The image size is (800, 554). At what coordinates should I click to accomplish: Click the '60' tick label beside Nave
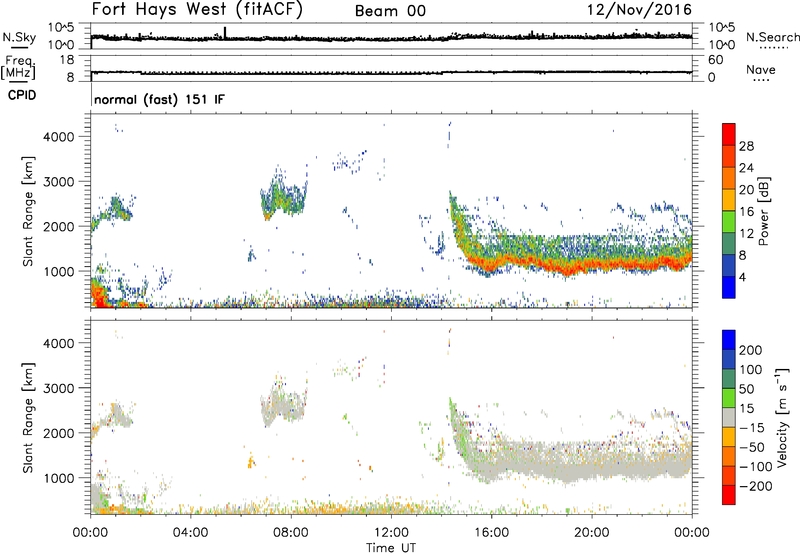tap(715, 60)
